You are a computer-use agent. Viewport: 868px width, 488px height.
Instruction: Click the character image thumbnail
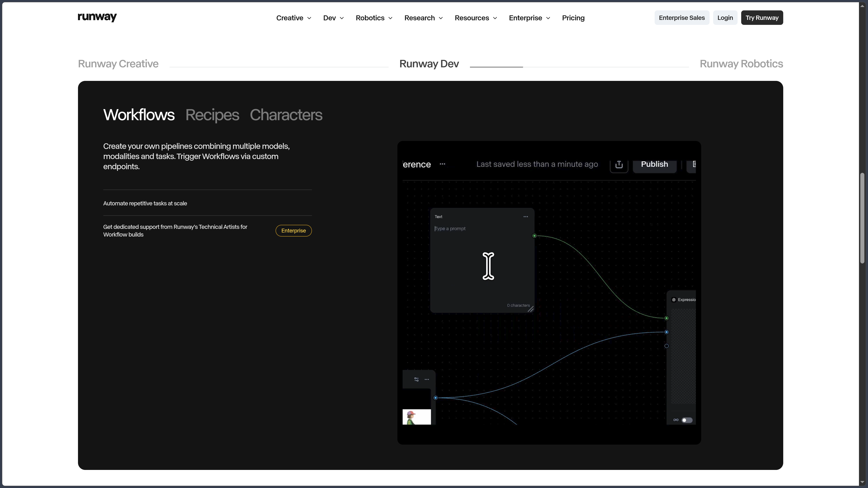416,417
